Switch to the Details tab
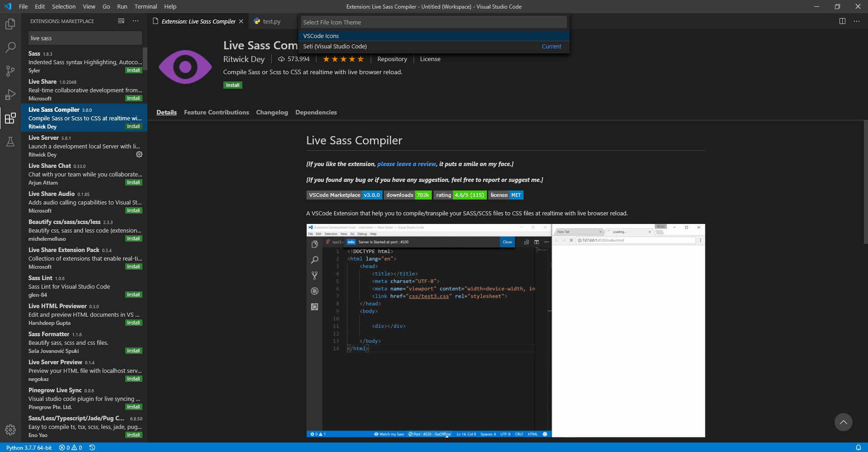The height and width of the screenshot is (452, 868). coord(166,112)
